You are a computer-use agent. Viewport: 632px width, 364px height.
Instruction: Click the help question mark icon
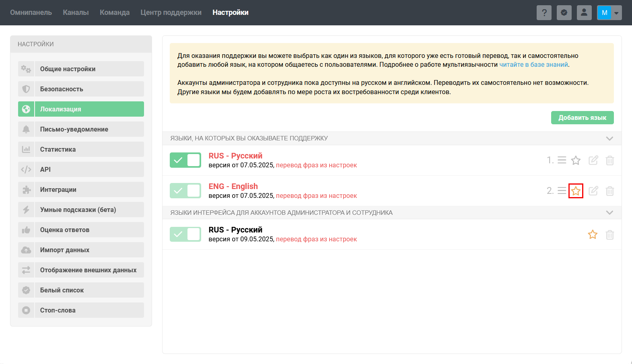[544, 13]
